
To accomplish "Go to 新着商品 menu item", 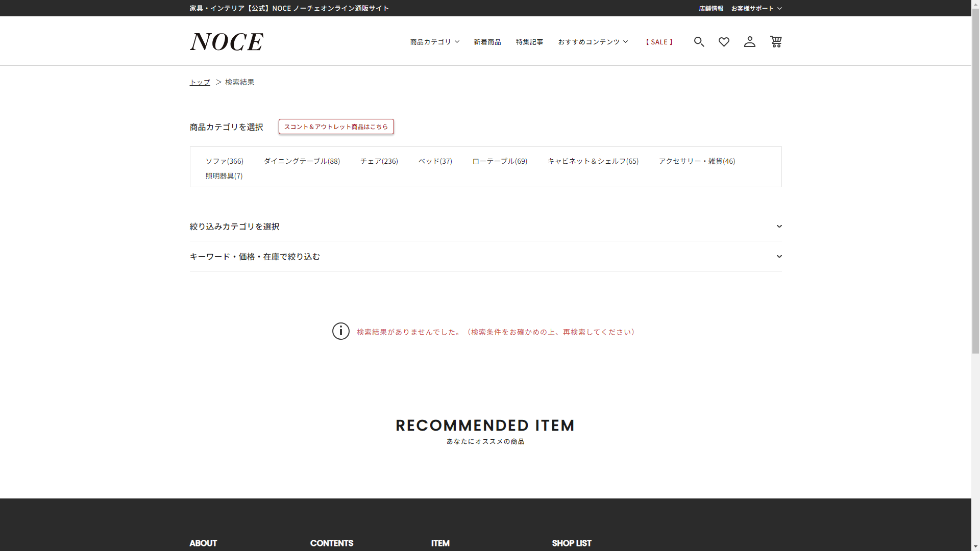I will click(487, 42).
